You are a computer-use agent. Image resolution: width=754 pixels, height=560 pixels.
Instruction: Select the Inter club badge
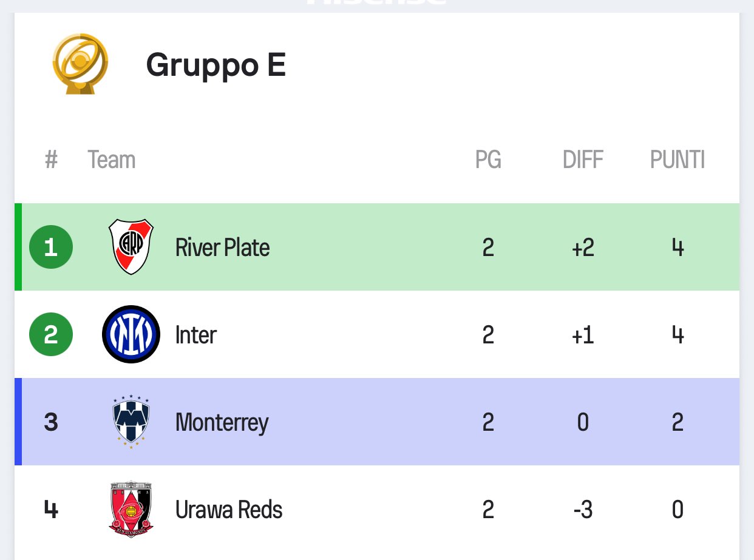[131, 334]
